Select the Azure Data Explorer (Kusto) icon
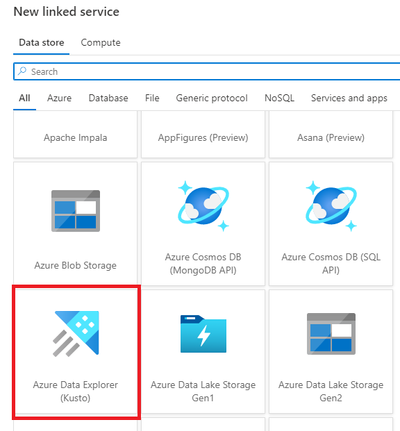This screenshot has height=431, width=400. [x=76, y=333]
